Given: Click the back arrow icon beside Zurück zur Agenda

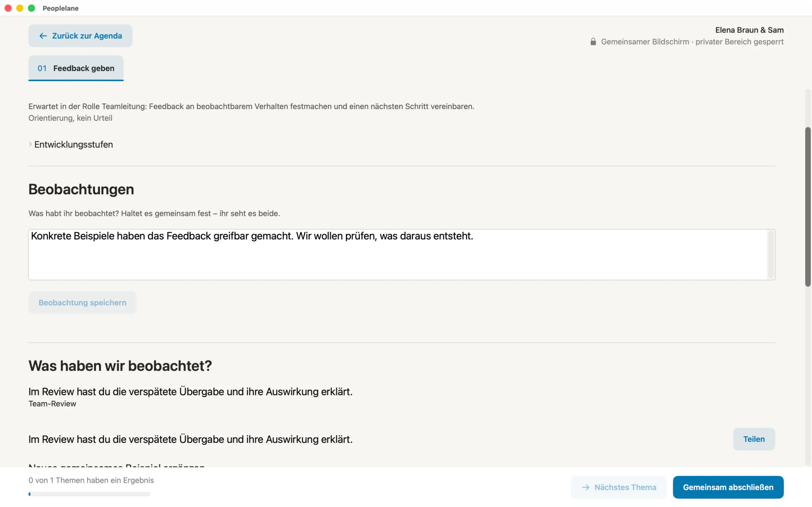Looking at the screenshot, I should [x=43, y=36].
